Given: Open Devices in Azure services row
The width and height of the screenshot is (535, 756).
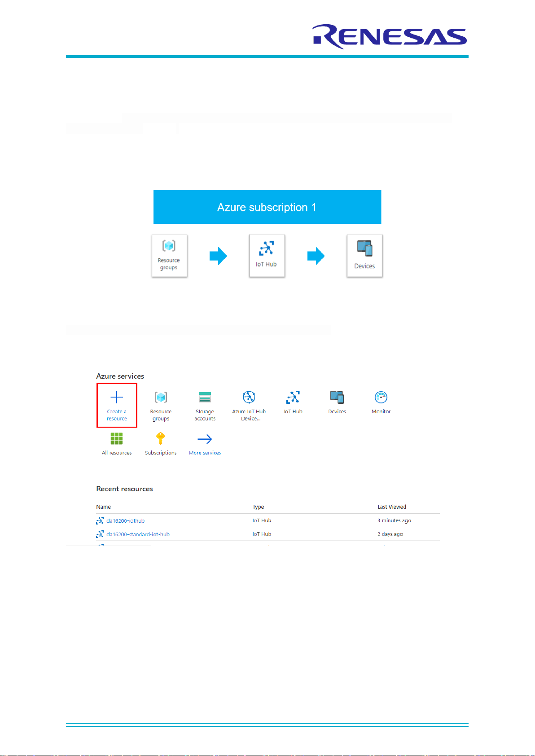Looking at the screenshot, I should pyautogui.click(x=337, y=402).
